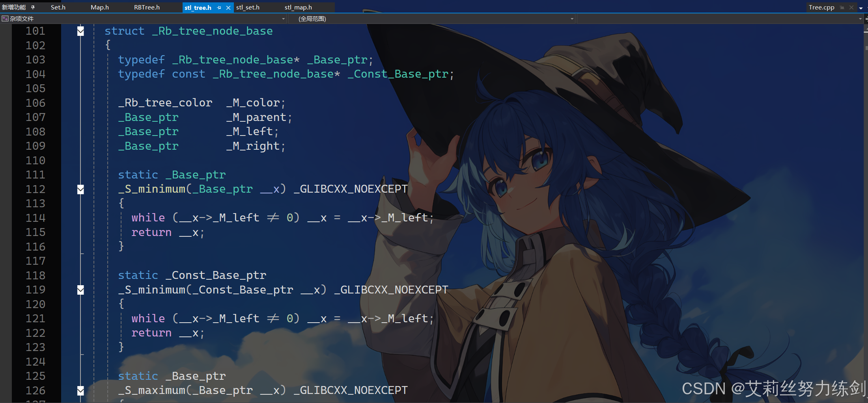
Task: Click the while keyword on line 121
Action: tap(148, 318)
